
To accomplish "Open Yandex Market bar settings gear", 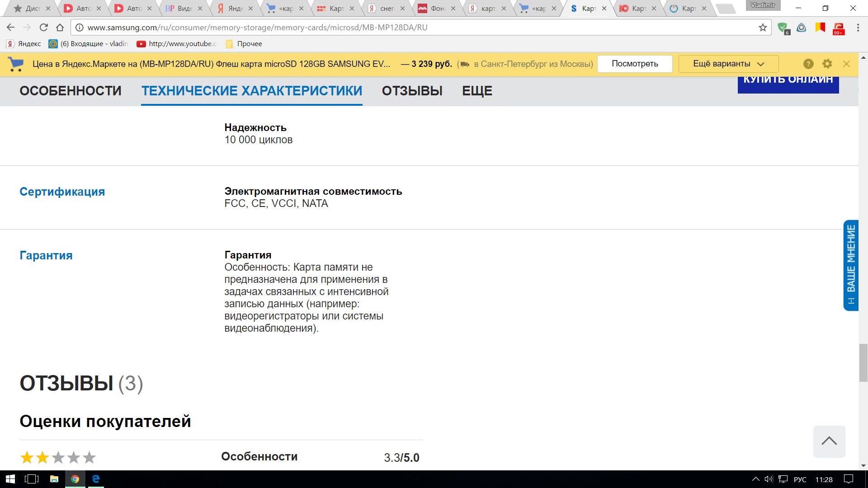I will coord(827,64).
